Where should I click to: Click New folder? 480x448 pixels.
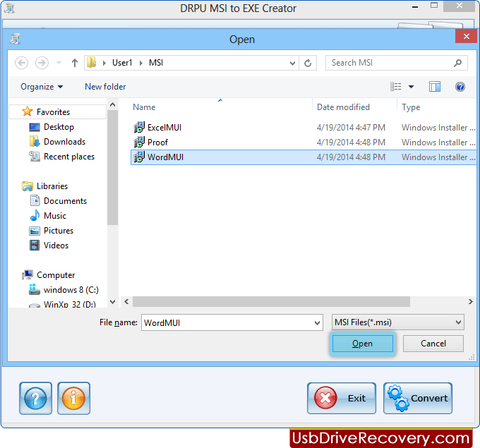pyautogui.click(x=105, y=87)
